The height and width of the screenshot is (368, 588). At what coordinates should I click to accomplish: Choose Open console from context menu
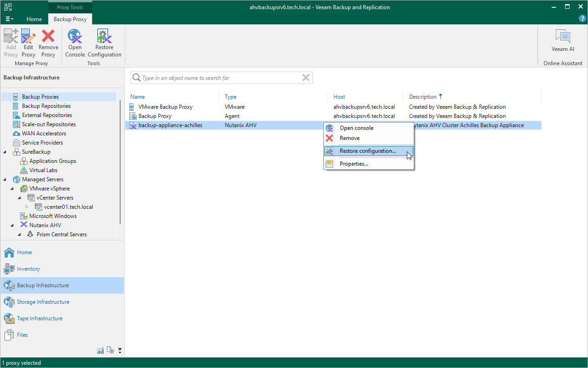369,128
